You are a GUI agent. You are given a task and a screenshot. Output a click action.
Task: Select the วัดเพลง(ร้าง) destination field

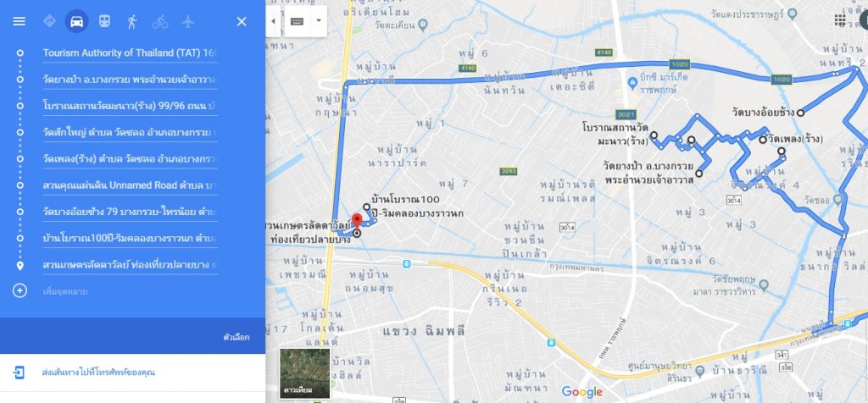click(x=130, y=158)
